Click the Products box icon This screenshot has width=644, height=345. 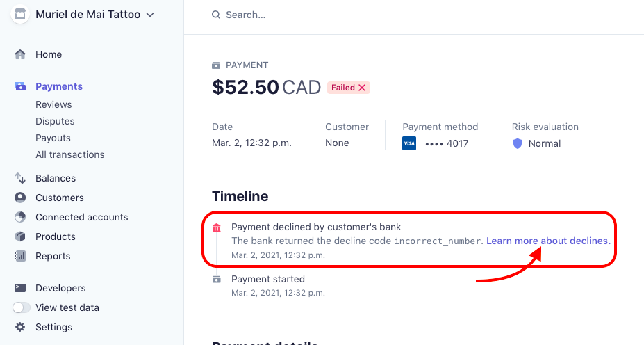[20, 236]
